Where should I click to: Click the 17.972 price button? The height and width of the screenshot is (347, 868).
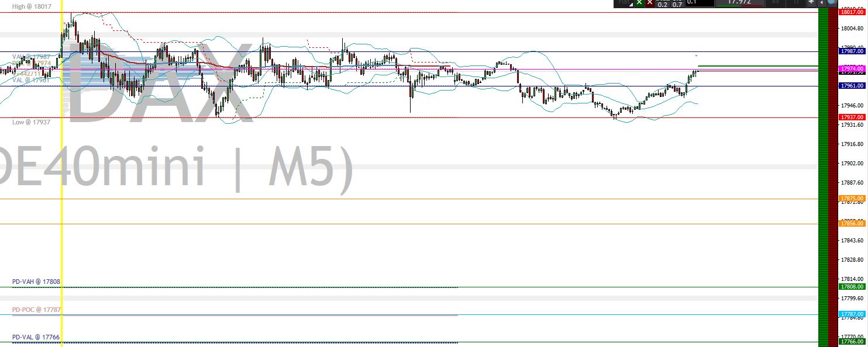click(x=740, y=3)
